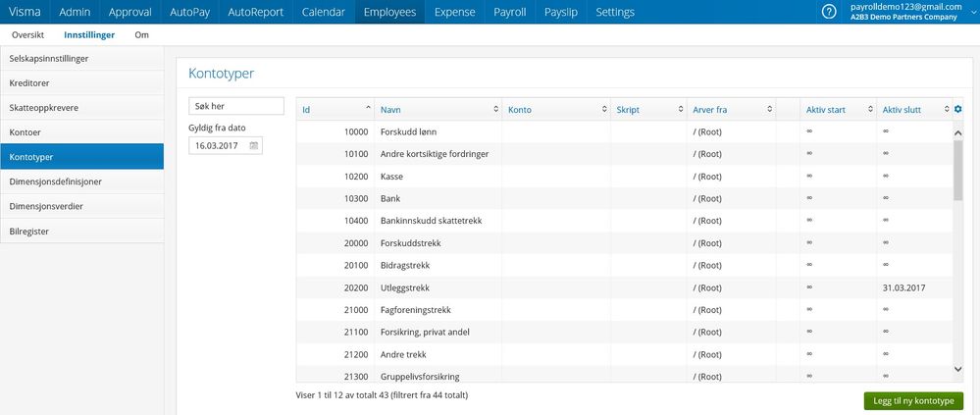980x415 pixels.
Task: Open the Payslip module
Action: tap(560, 12)
